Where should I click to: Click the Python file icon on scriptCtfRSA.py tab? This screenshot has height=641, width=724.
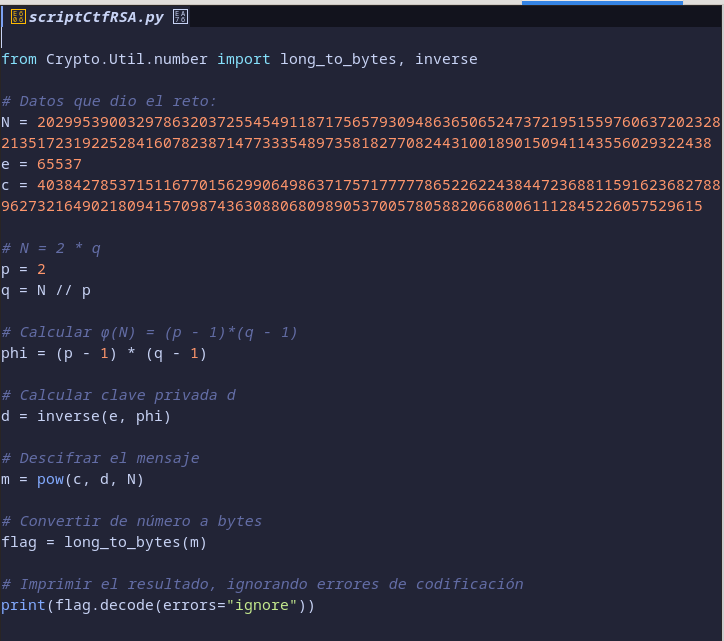(x=17, y=17)
